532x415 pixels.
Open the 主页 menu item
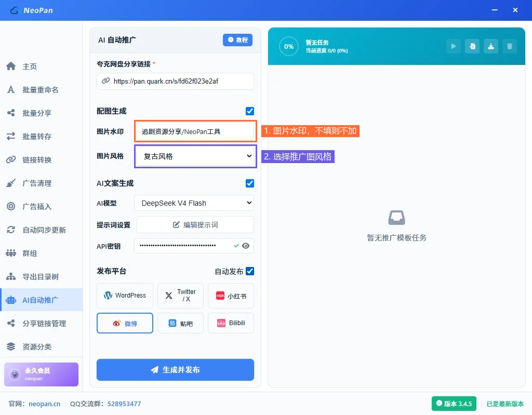coord(42,66)
